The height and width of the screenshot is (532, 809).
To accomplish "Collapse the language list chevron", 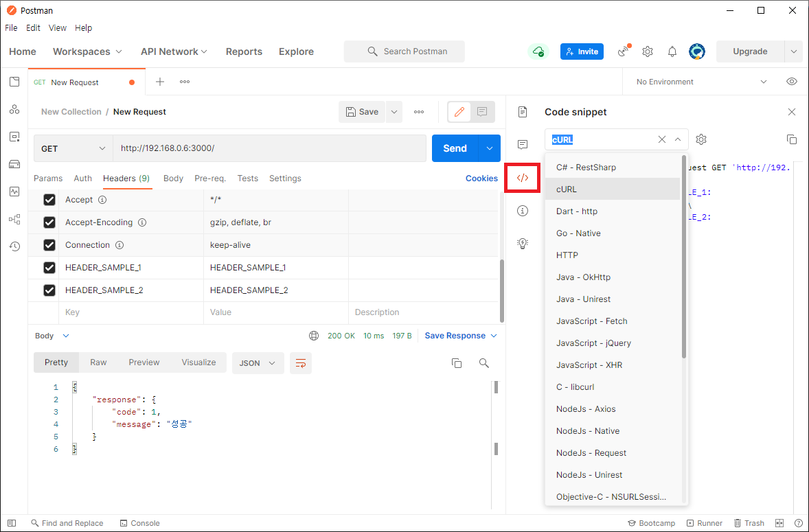I will click(x=678, y=139).
